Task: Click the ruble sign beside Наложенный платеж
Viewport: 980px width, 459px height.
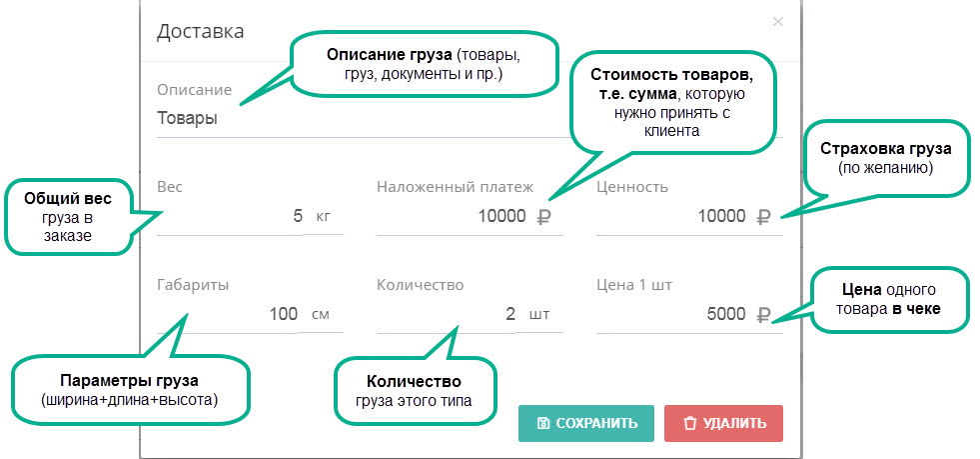Action: pos(543,216)
